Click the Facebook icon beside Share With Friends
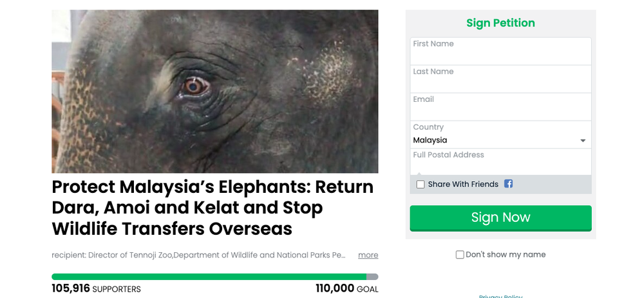 coord(508,184)
